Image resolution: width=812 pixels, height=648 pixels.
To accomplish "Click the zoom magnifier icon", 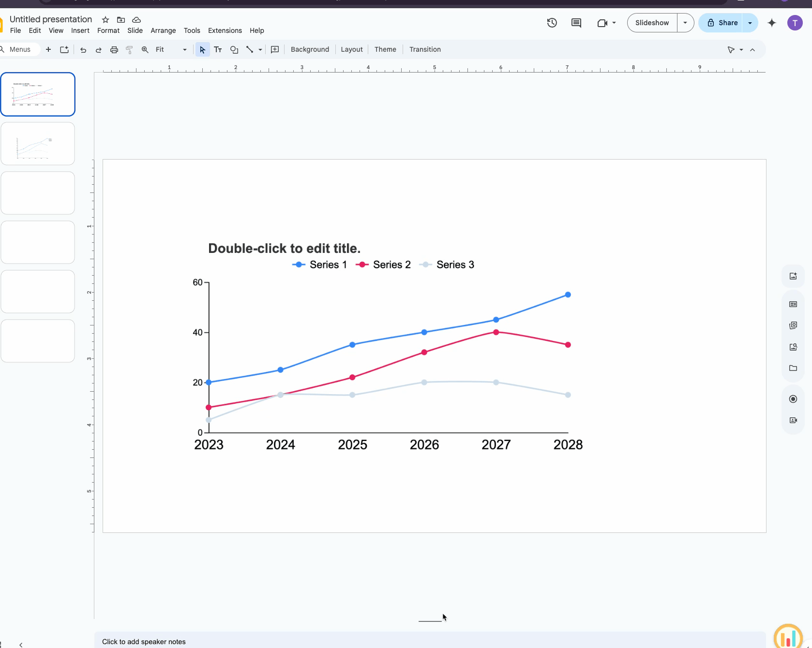I will (145, 50).
